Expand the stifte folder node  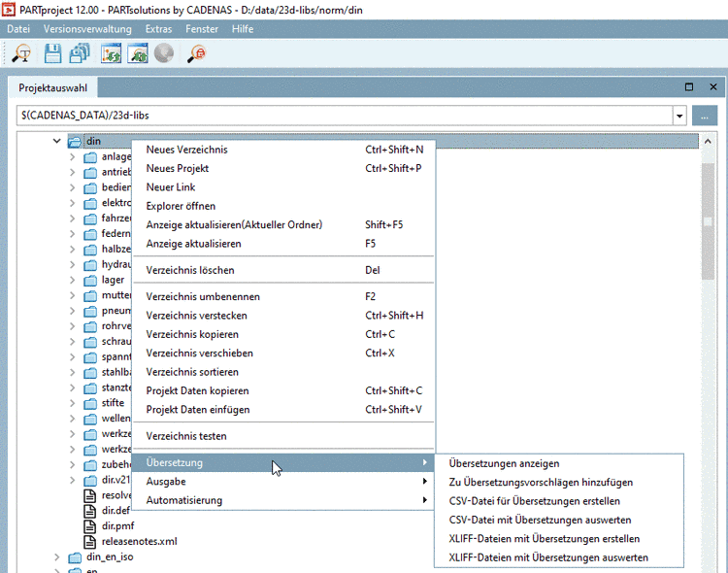(73, 403)
